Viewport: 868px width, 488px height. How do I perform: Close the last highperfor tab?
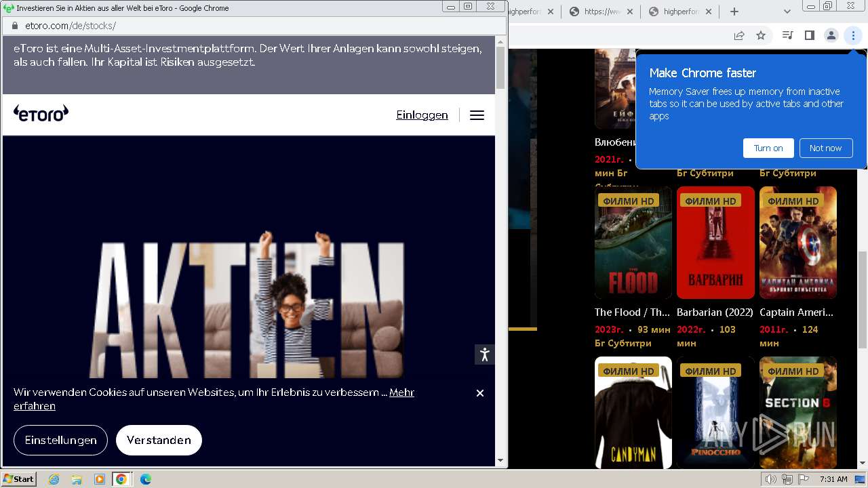pyautogui.click(x=709, y=12)
